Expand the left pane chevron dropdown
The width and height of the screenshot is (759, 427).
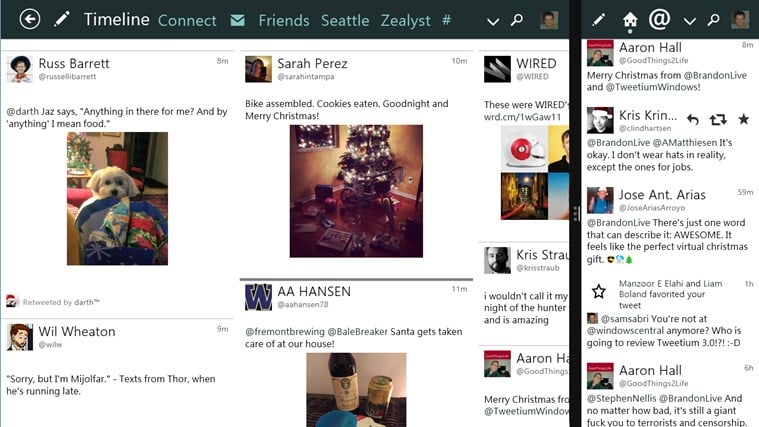493,21
